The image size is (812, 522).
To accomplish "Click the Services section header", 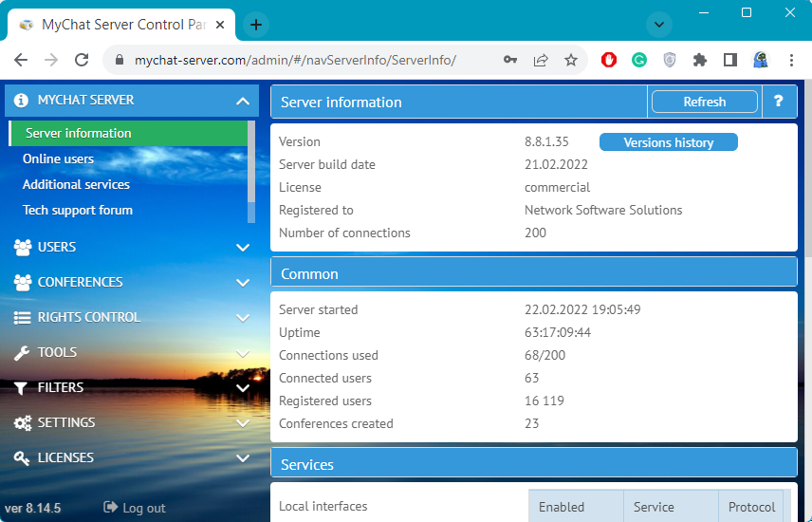I will (x=534, y=464).
